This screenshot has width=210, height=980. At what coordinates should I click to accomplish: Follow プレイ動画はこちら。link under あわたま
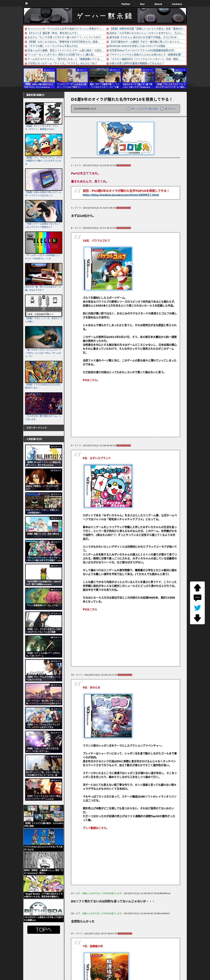point(95,828)
